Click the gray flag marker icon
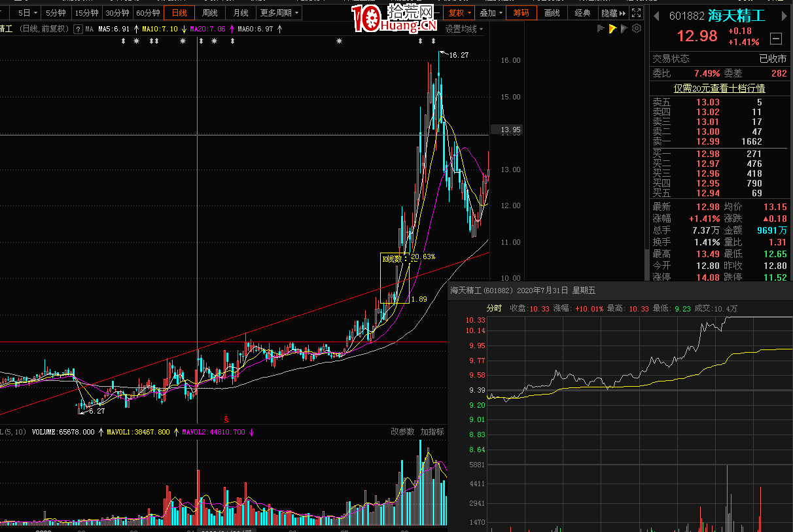793x532 pixels. (624, 29)
